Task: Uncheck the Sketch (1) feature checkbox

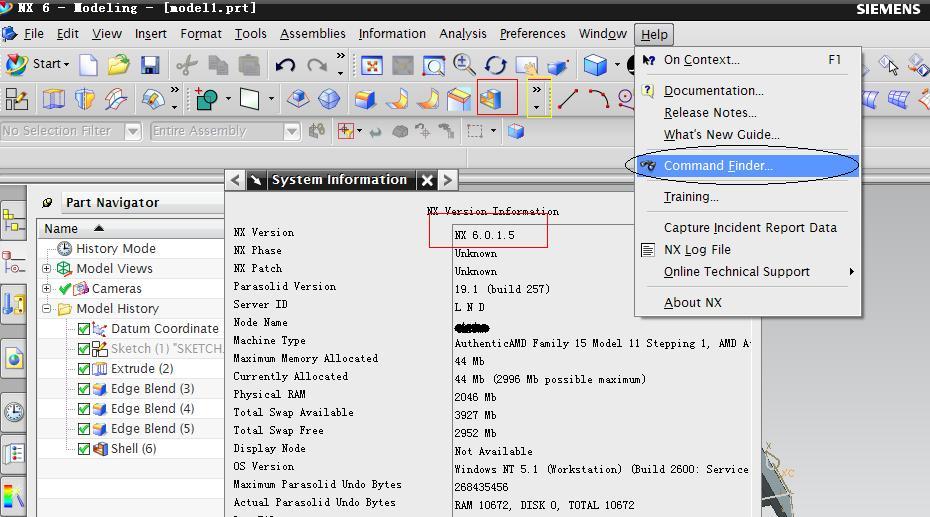Action: (x=84, y=349)
